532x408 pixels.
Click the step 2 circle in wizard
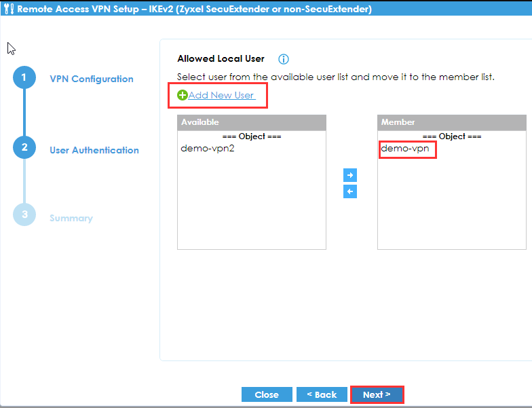(x=24, y=148)
